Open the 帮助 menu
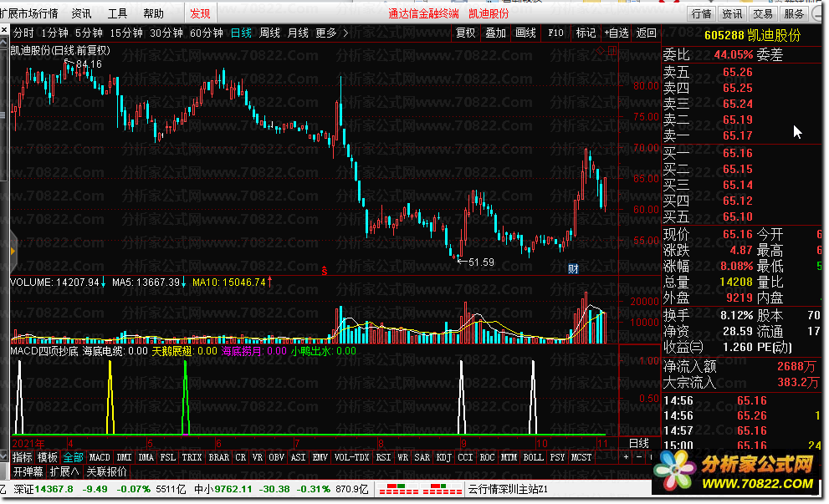 (x=153, y=13)
